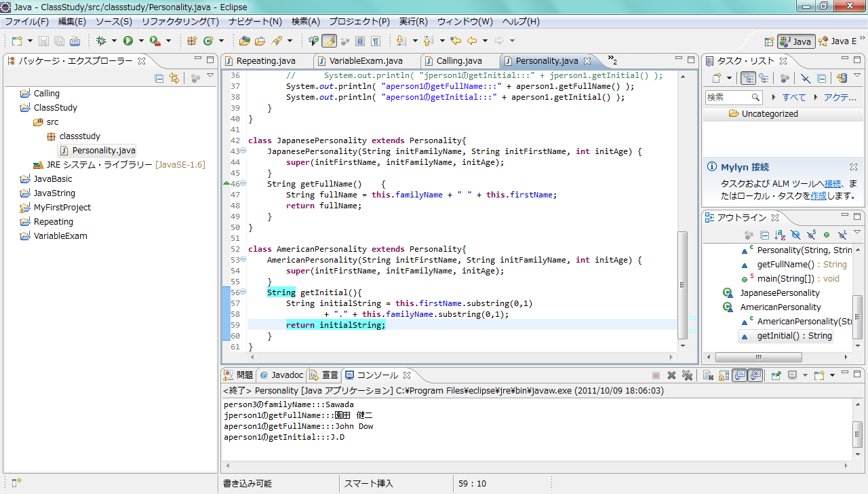Collapse the getFullName method fold marker

coord(243,184)
